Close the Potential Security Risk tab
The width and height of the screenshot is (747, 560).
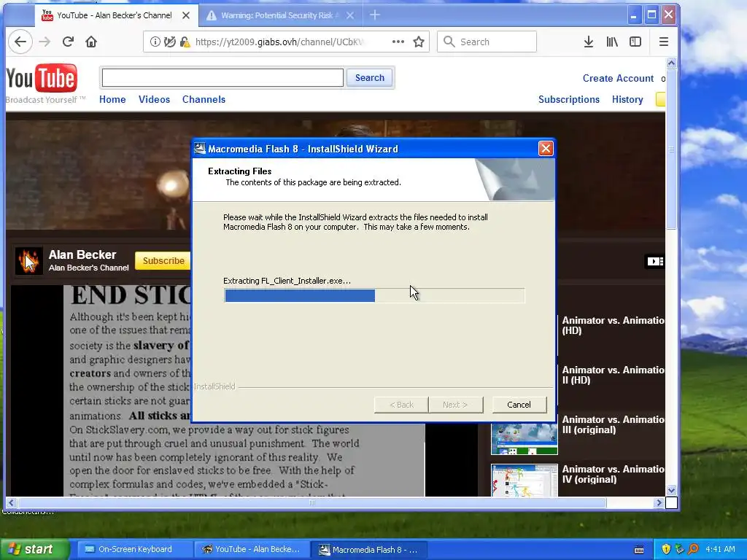pyautogui.click(x=350, y=15)
